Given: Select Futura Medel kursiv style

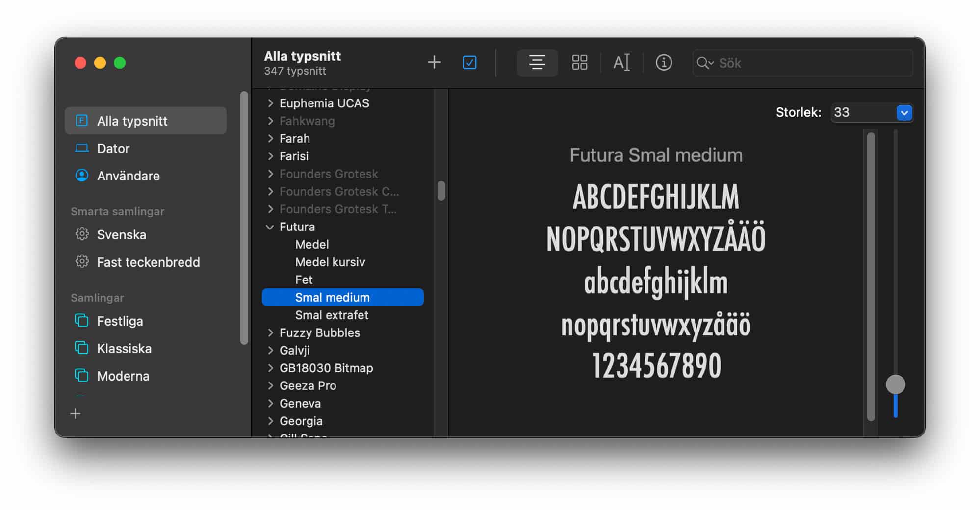Looking at the screenshot, I should pos(343,262).
